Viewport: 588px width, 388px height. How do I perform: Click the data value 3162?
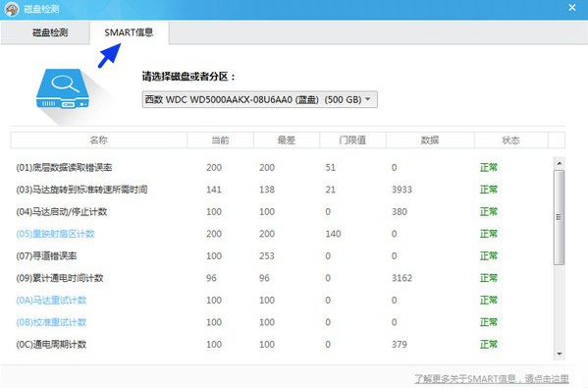pos(401,278)
